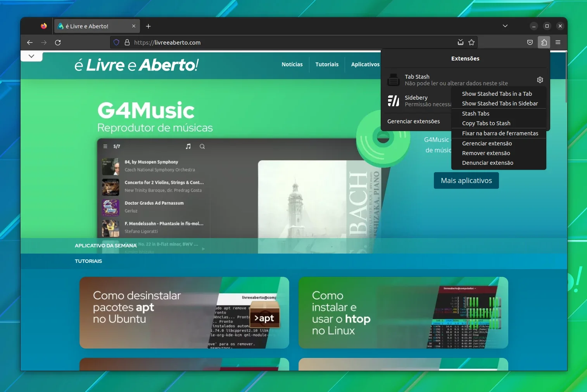Open the Aplicativos nav link
Image resolution: width=587 pixels, height=392 pixels.
[365, 64]
